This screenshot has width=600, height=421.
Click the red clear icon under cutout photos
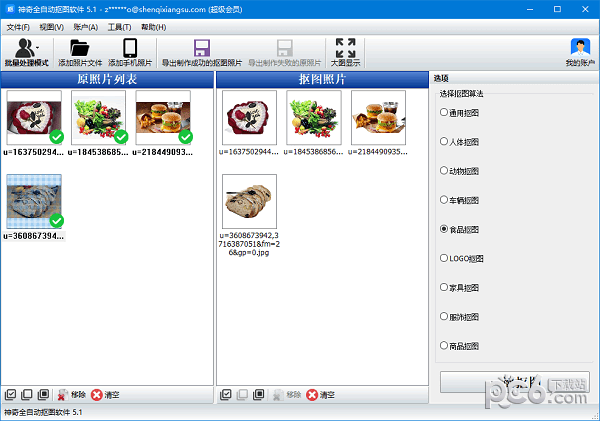point(312,395)
